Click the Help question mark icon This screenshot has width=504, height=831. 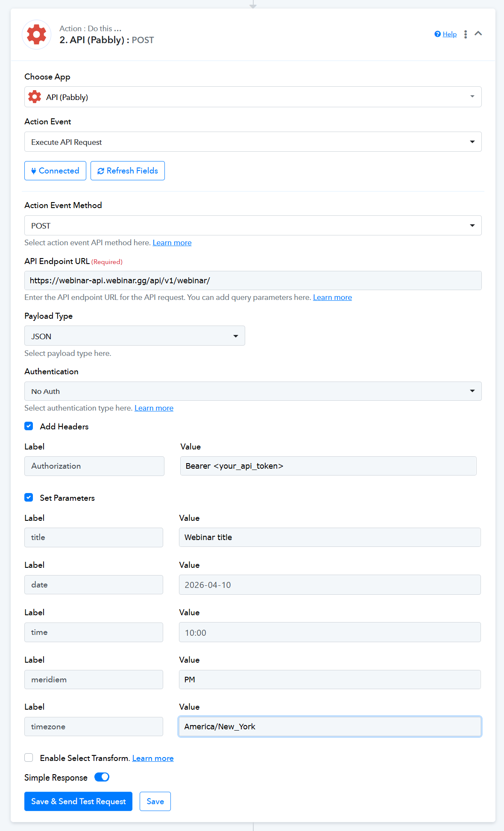[437, 34]
